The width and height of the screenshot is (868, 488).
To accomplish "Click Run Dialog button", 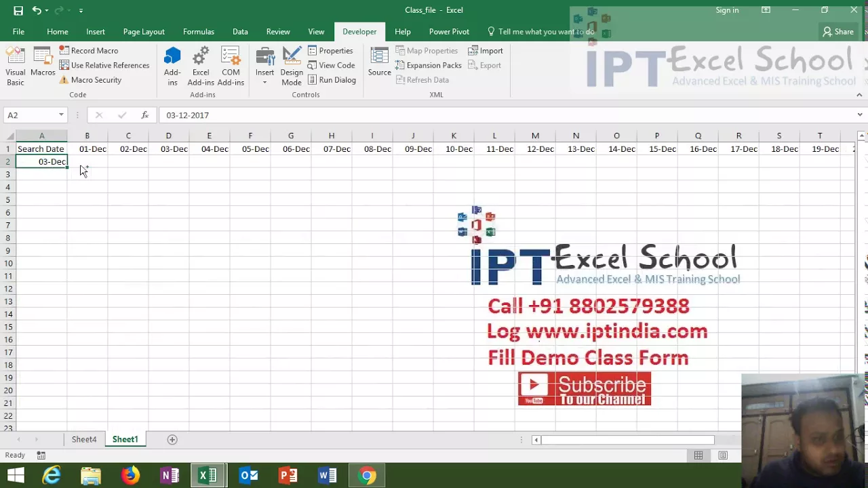I will pos(331,80).
